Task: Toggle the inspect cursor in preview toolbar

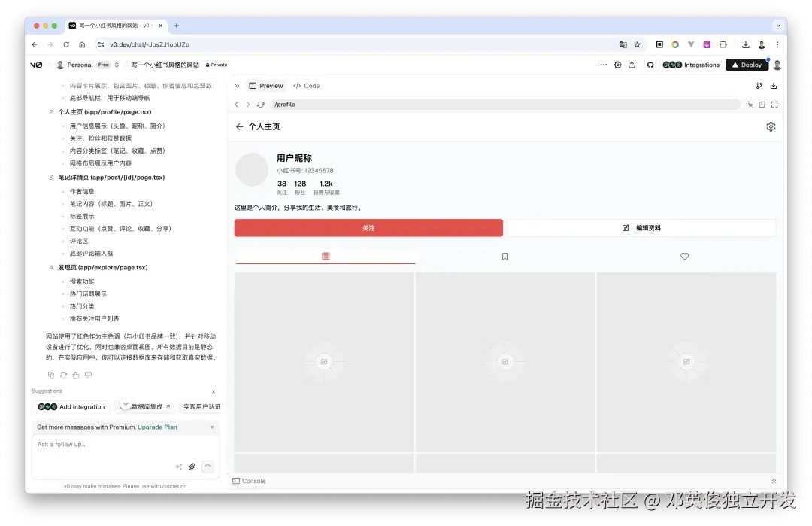Action: 750,104
